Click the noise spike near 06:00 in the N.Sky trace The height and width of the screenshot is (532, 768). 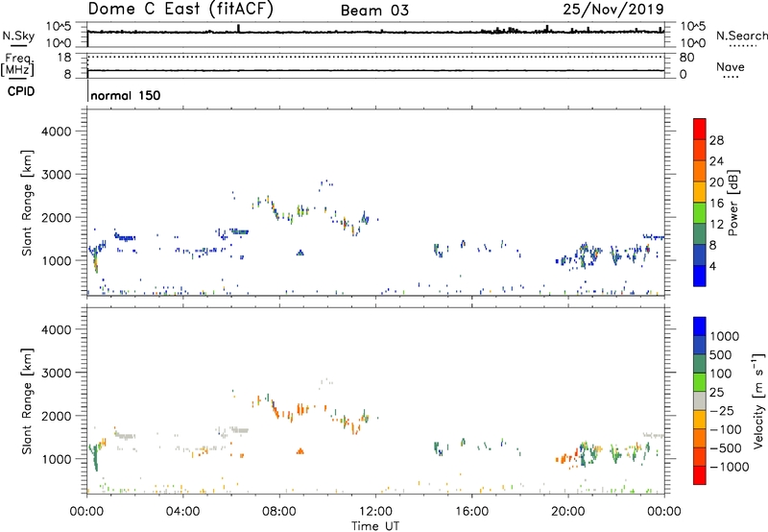238,28
